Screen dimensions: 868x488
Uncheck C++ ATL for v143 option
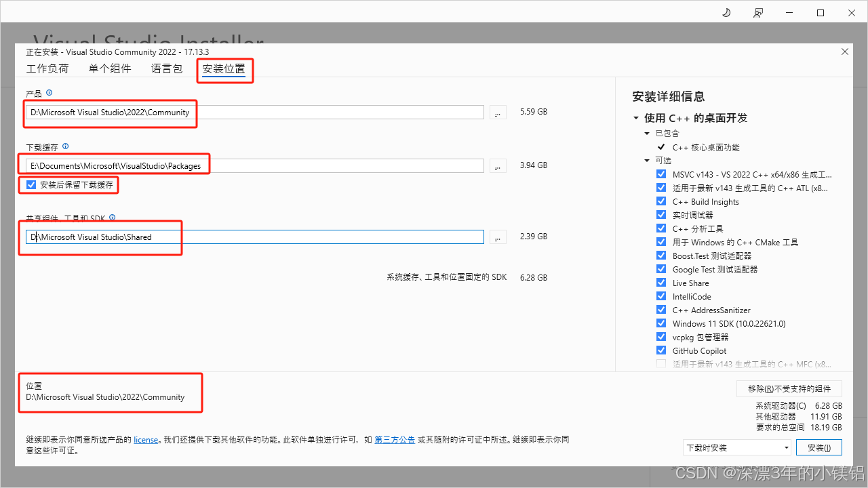661,188
